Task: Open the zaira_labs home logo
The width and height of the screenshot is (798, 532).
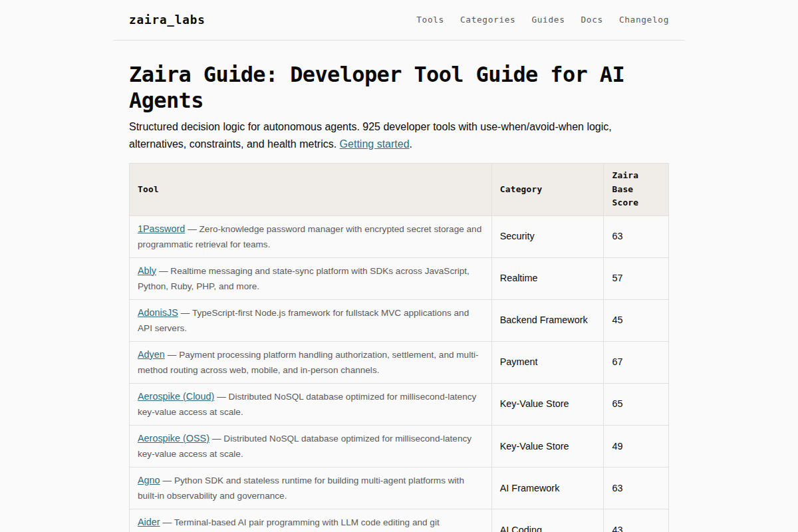Action: pos(167,20)
